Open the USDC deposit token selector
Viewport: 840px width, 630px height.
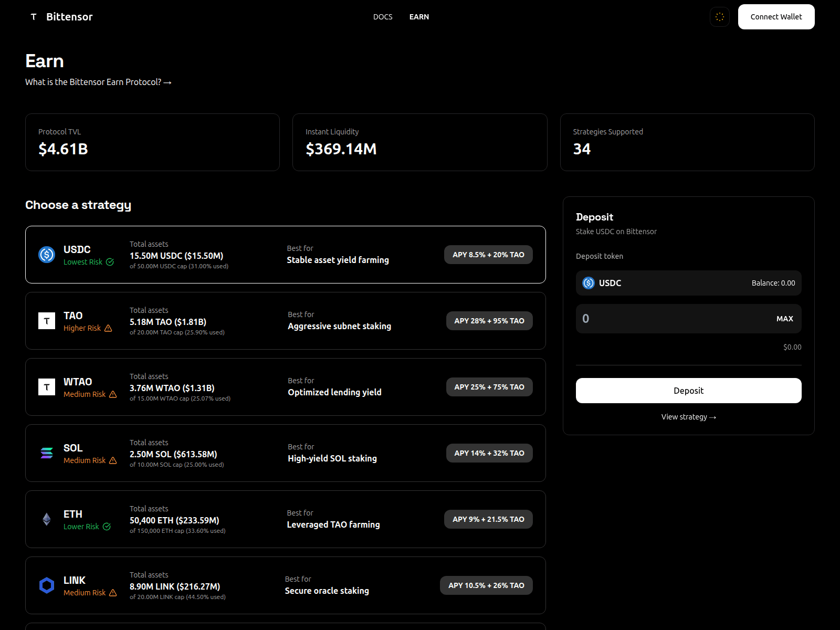[688, 283]
